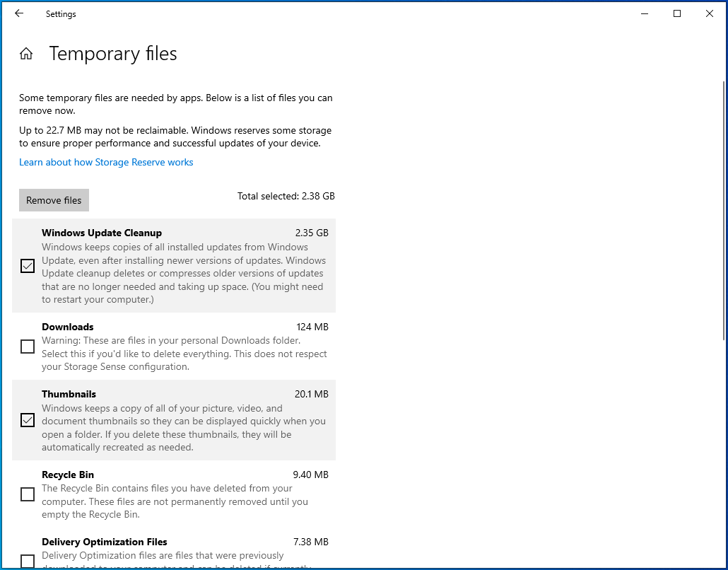Uncheck the Thumbnails checkbox

pos(28,420)
